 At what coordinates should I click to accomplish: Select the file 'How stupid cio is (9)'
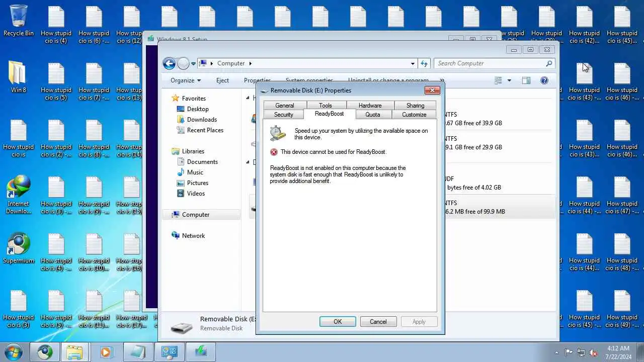click(94, 195)
